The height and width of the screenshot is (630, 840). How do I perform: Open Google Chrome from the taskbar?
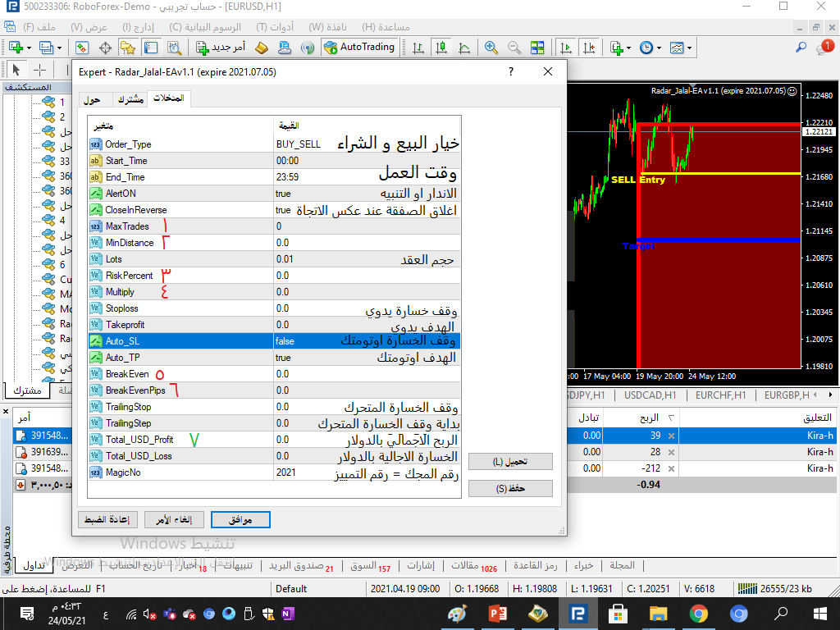click(x=698, y=614)
